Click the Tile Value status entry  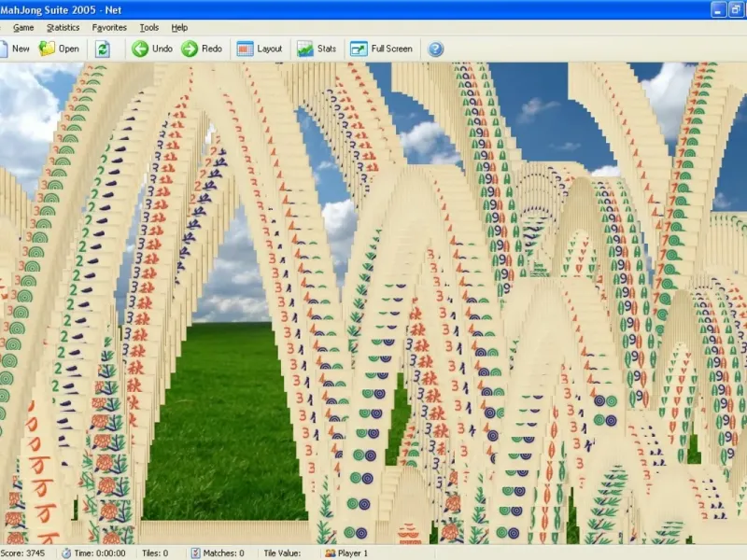[282, 553]
